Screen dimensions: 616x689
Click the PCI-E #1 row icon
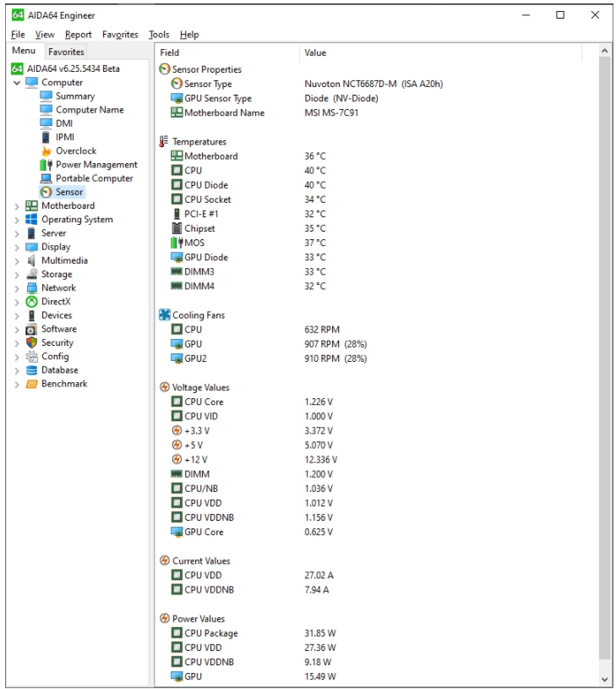click(177, 214)
